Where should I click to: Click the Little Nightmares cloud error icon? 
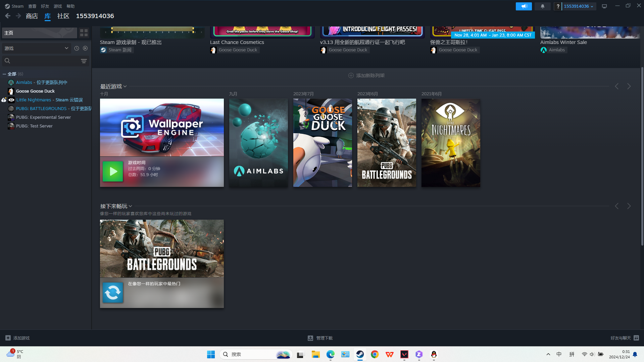tap(4, 100)
